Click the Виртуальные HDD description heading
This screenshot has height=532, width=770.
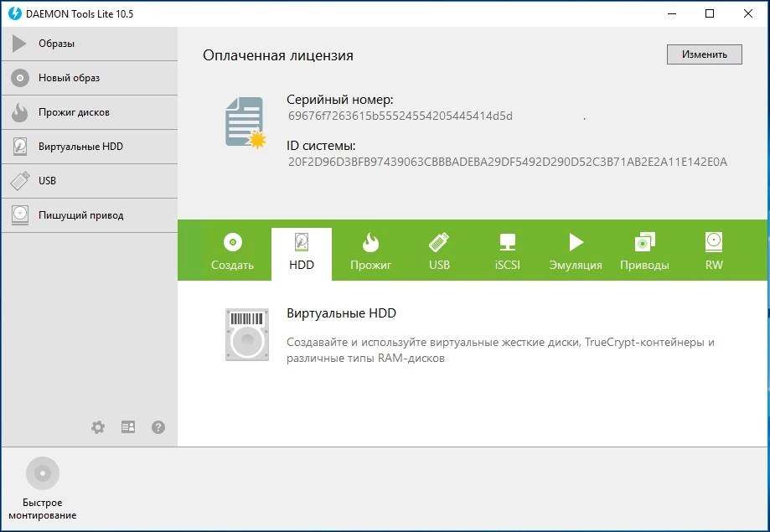pyautogui.click(x=341, y=313)
